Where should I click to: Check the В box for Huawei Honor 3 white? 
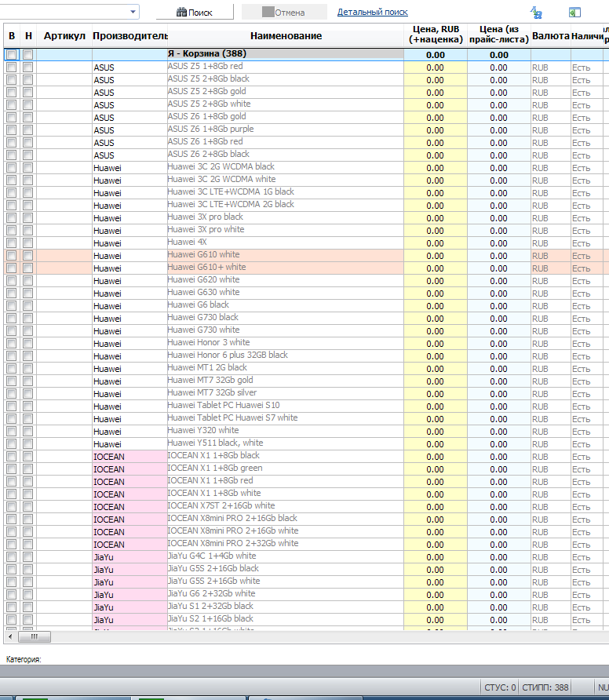coord(12,344)
